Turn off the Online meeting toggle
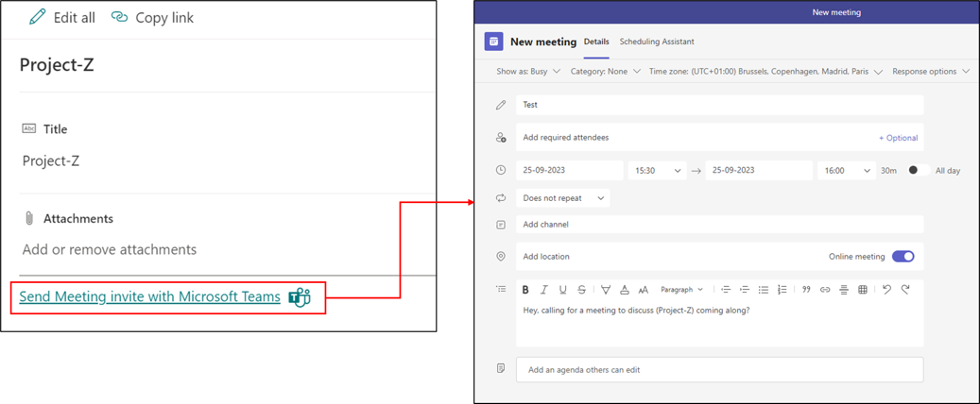Viewport: 980px width, 404px height. click(903, 256)
